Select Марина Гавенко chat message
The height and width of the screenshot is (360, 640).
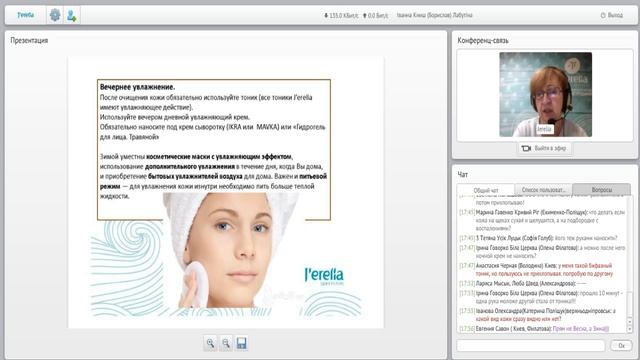click(x=542, y=220)
